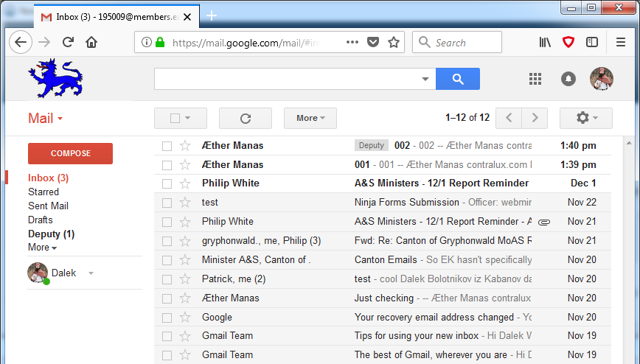Show site information via the info icon
640x364 pixels.
(x=146, y=42)
